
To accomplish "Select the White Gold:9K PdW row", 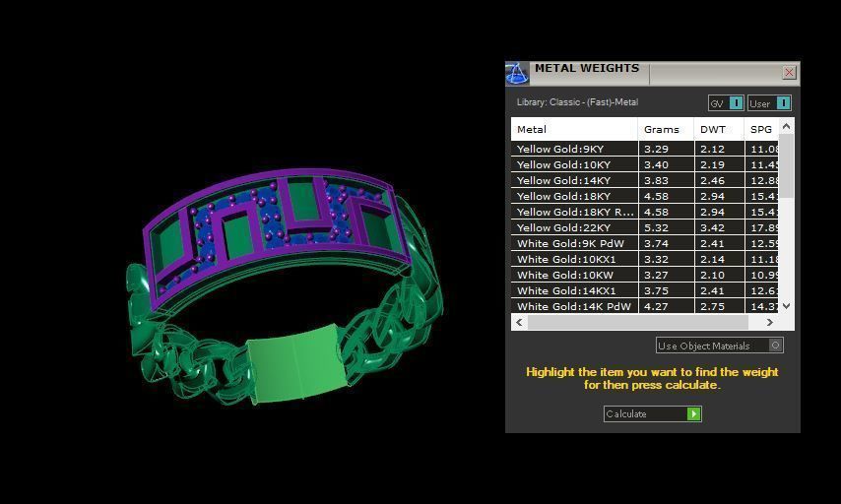I will (645, 243).
